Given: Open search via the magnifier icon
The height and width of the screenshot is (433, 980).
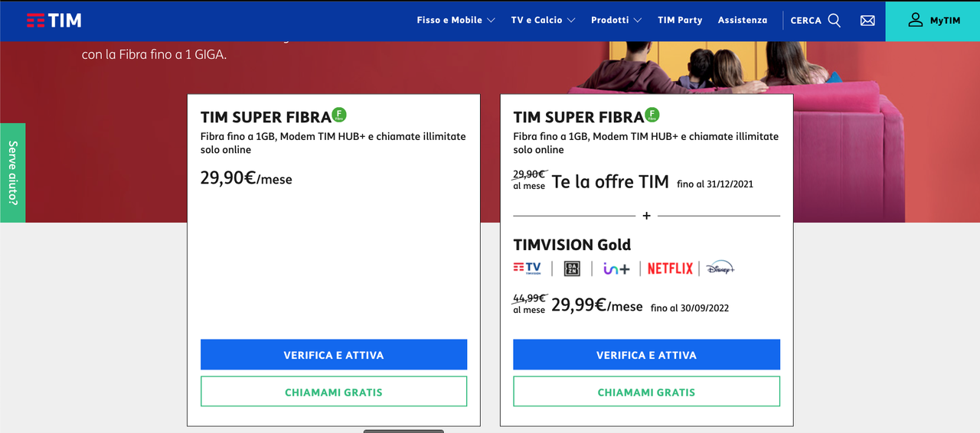Looking at the screenshot, I should coord(835,21).
